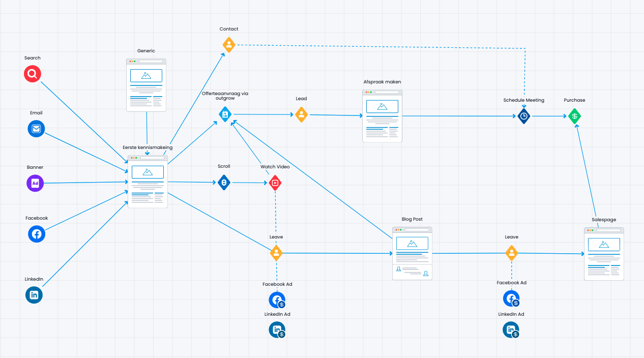Viewport: 644px width, 358px height.
Task: Select the Afspraak maken page thumbnail
Action: coord(382,116)
